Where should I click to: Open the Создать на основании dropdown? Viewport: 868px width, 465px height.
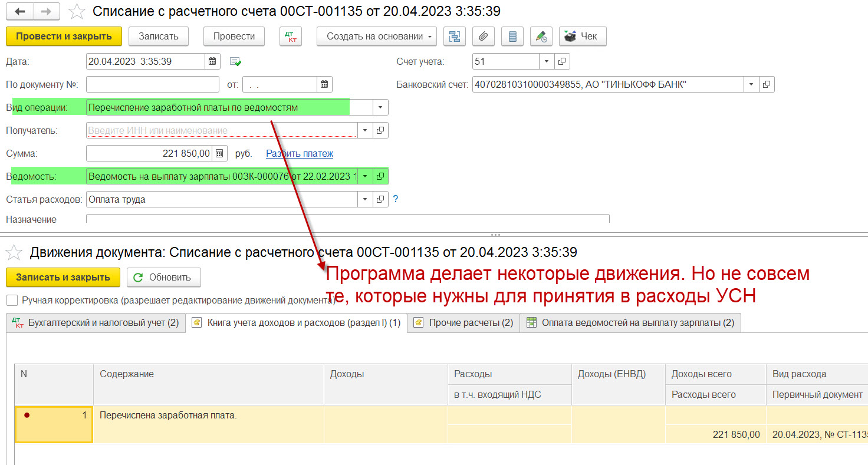pos(376,37)
